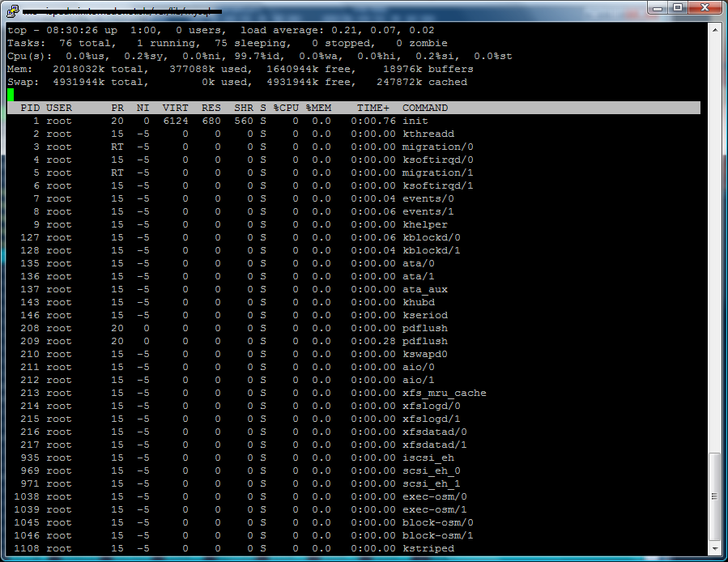Click the kthreadd process name
This screenshot has height=562, width=728.
pos(428,134)
